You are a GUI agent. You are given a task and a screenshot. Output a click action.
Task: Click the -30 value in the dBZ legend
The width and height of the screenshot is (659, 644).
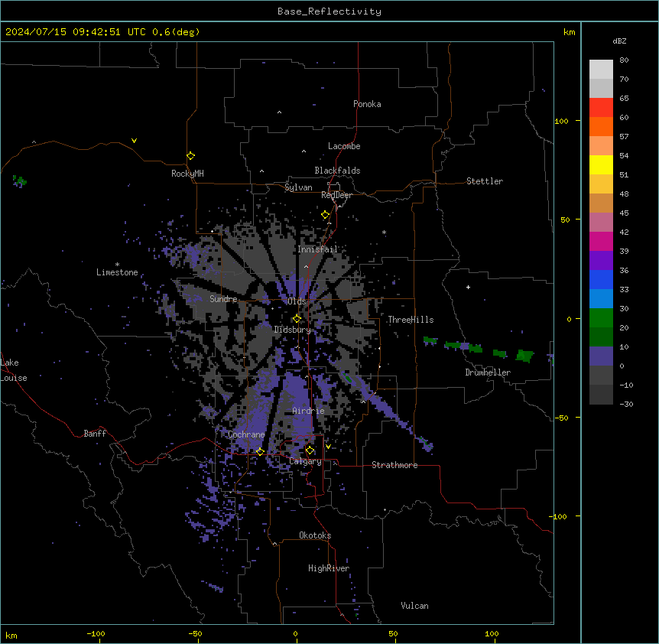tap(626, 404)
